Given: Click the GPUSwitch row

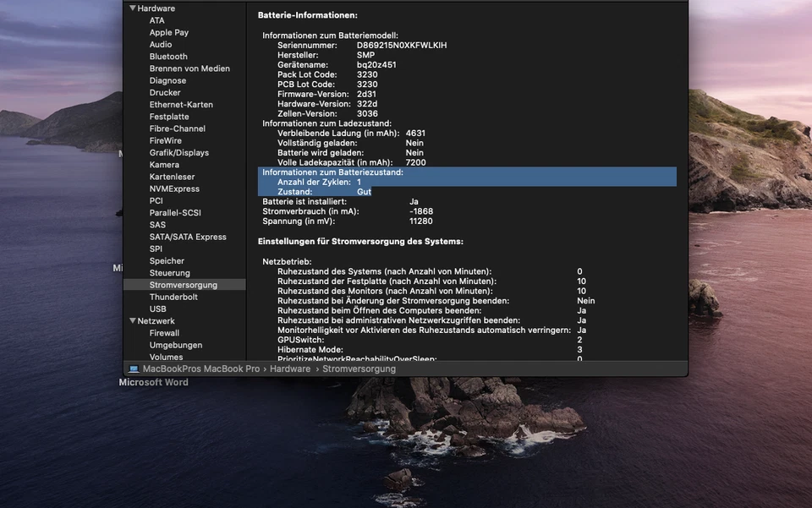Looking at the screenshot, I should tap(430, 340).
